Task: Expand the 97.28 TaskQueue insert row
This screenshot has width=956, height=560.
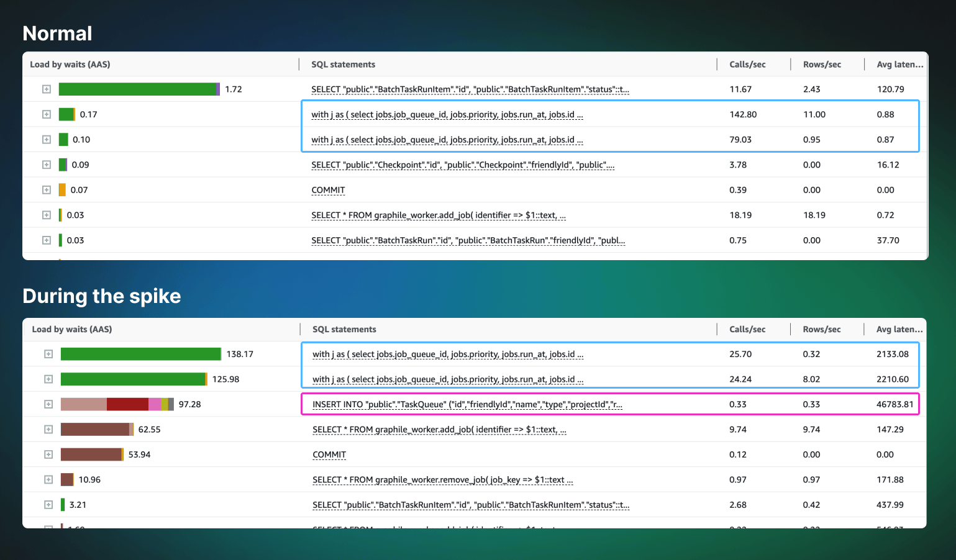Action: (48, 404)
